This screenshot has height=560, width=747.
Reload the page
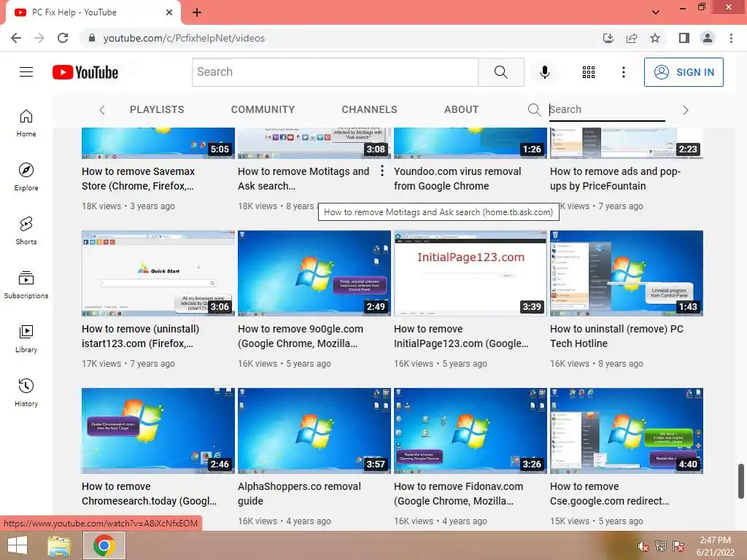pos(63,38)
